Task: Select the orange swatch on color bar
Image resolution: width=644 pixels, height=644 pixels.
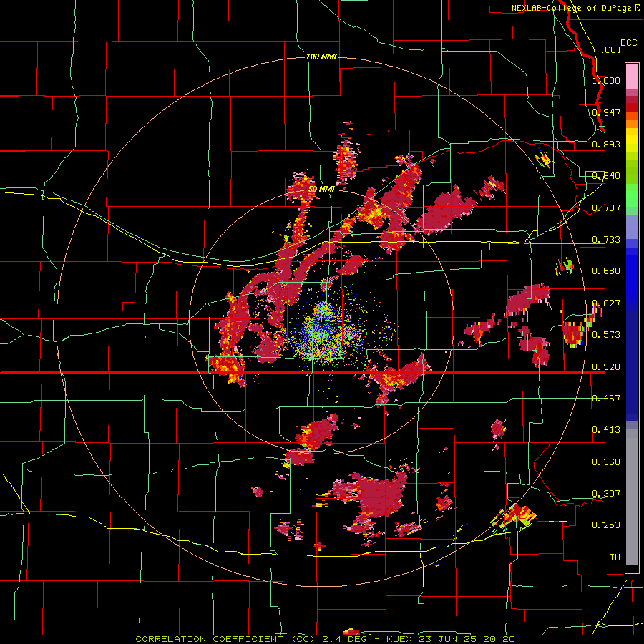Action: click(632, 124)
